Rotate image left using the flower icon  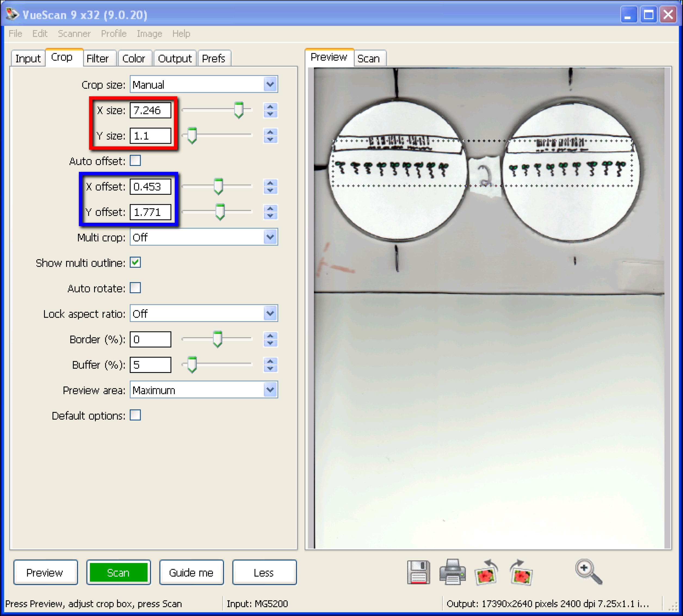[486, 573]
